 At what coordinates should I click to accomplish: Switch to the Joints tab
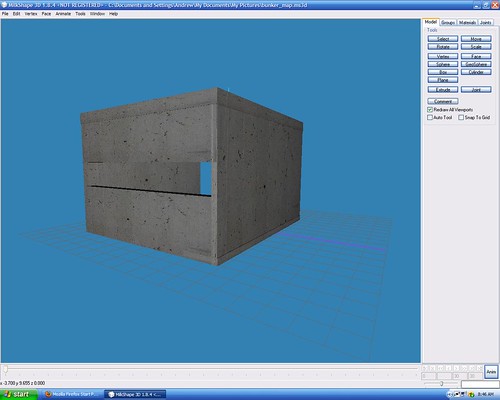486,22
